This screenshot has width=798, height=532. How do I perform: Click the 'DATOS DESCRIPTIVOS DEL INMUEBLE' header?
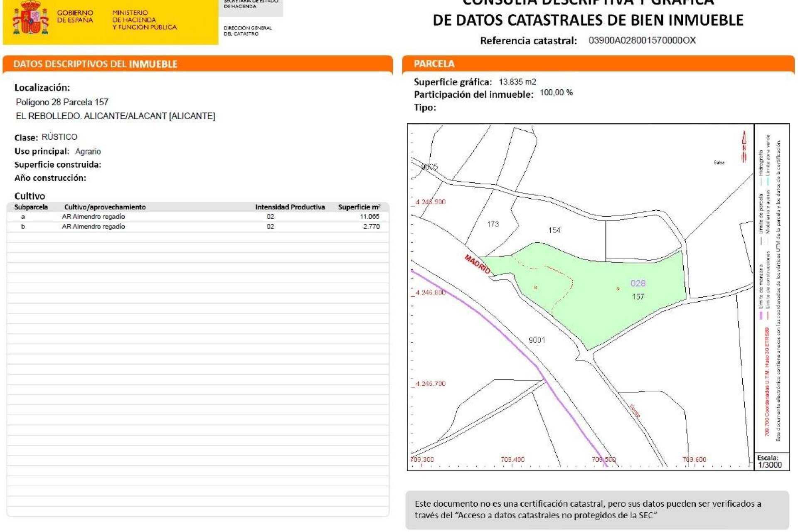click(95, 64)
